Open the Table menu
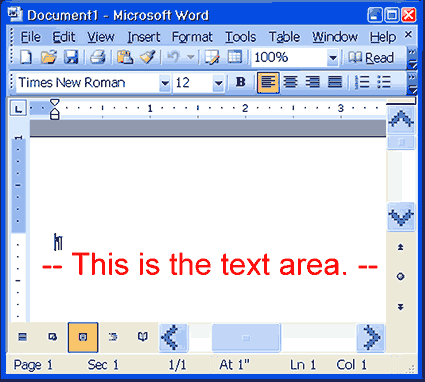425x382 pixels. (284, 37)
